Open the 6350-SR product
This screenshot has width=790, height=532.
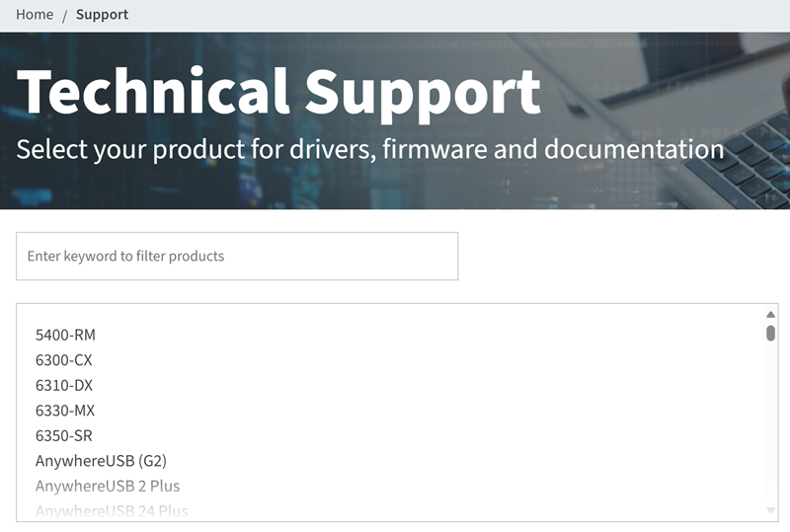coord(64,436)
